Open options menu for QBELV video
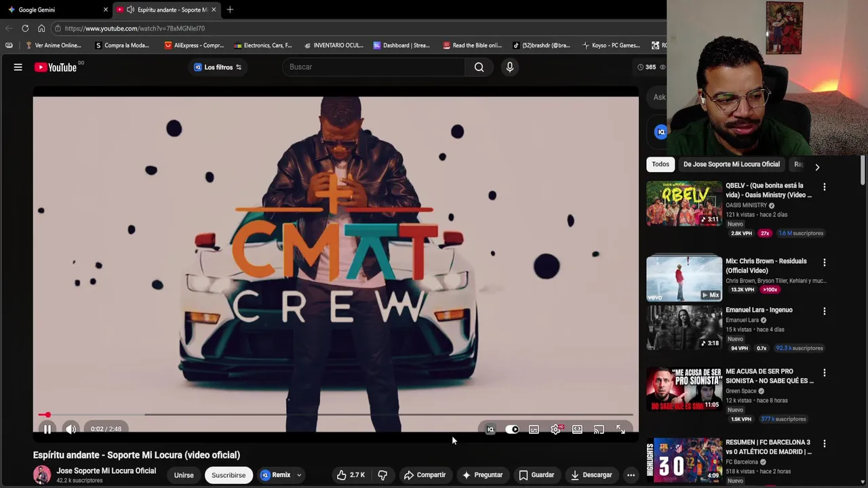 [x=825, y=186]
